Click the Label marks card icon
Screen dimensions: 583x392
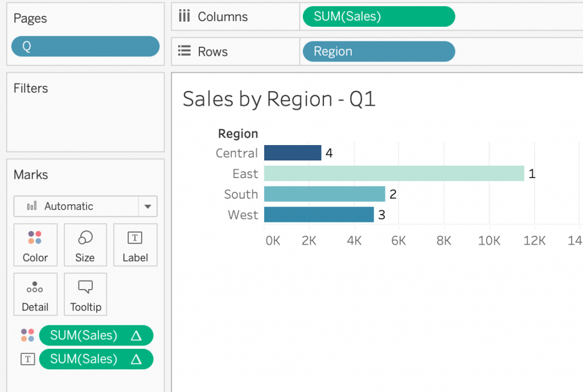(x=135, y=238)
